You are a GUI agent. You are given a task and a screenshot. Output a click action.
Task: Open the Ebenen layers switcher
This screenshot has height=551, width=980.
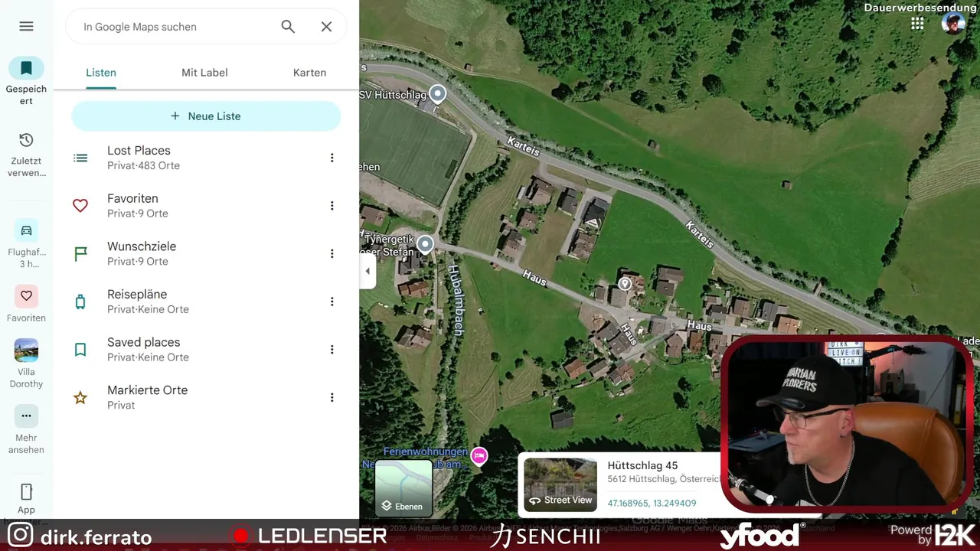point(403,487)
